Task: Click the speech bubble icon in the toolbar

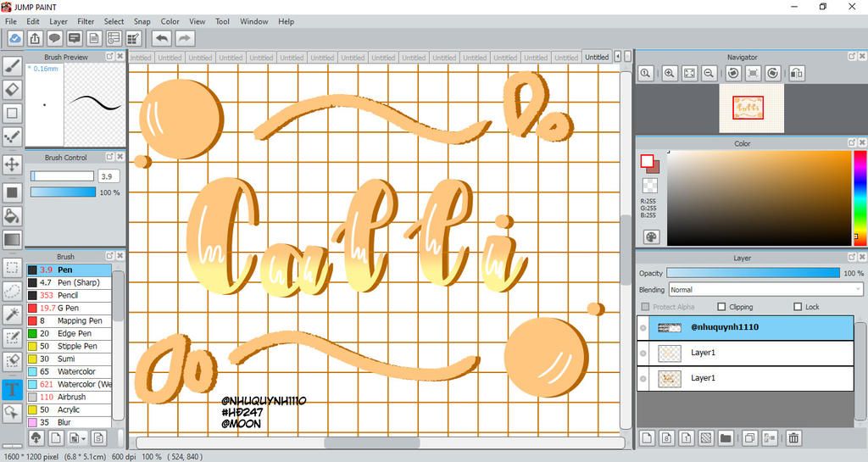Action: point(54,38)
